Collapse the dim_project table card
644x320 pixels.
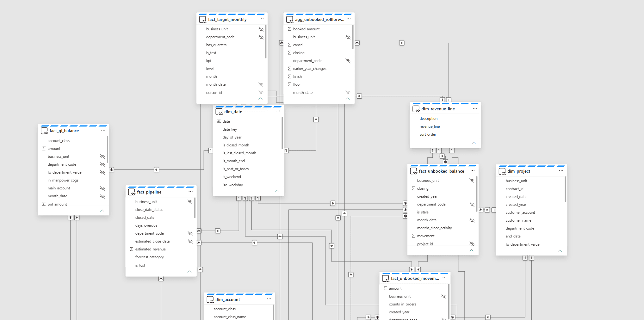click(560, 251)
